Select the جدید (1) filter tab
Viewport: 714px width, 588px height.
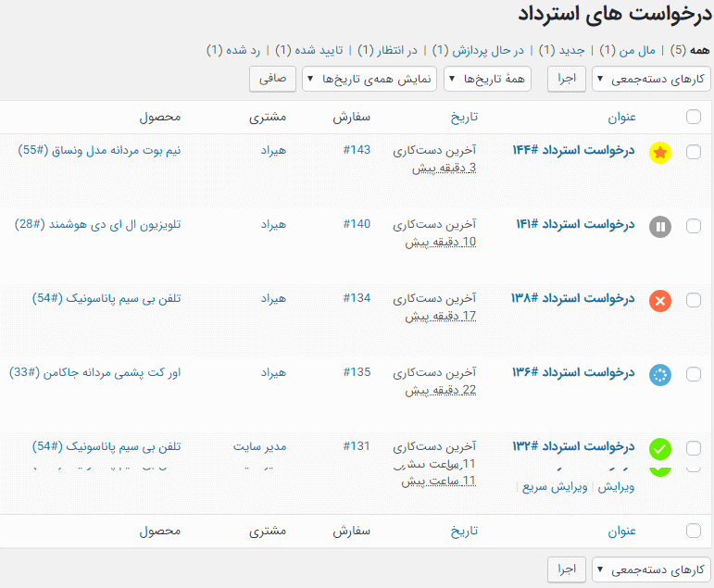pos(562,50)
